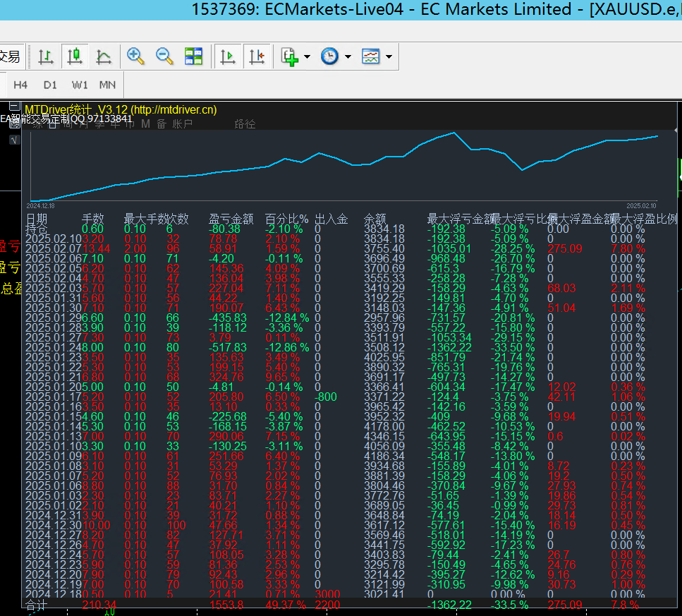The width and height of the screenshot is (682, 616).
Task: Zoom out of the chart
Action: click(x=164, y=56)
